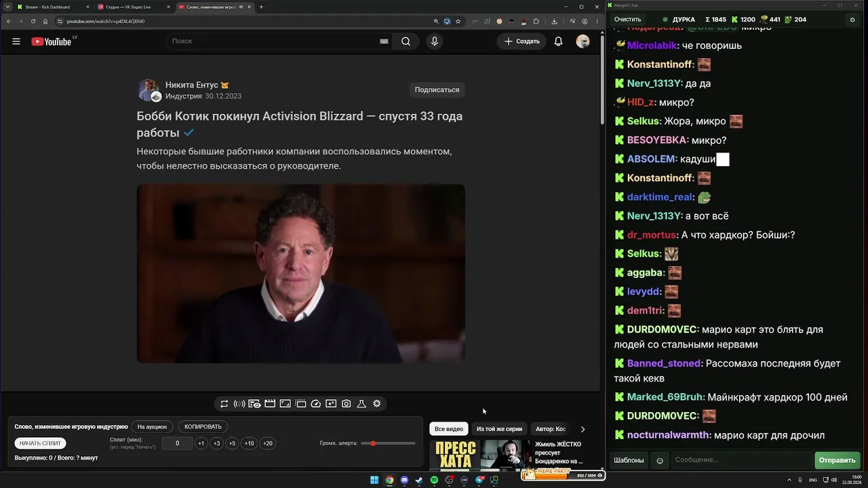868x488 pixels.
Task: Add 10 minutes with the +10 button
Action: (249, 443)
